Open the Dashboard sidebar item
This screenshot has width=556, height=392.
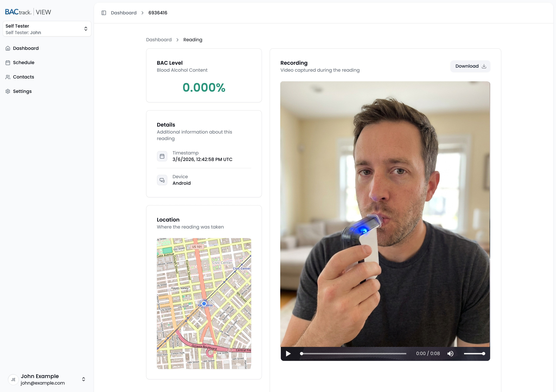(x=47, y=48)
